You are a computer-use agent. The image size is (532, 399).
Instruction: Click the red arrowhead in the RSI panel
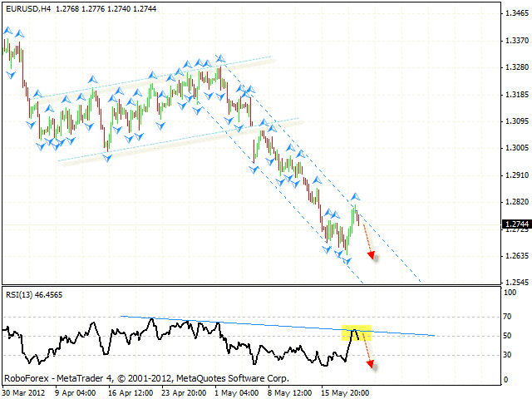pyautogui.click(x=371, y=364)
